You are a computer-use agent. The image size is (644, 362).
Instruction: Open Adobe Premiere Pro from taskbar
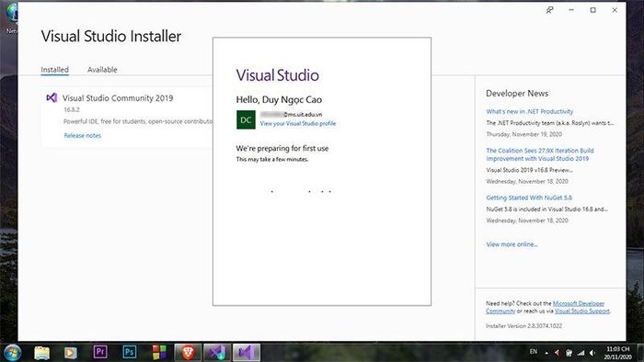[x=99, y=352]
